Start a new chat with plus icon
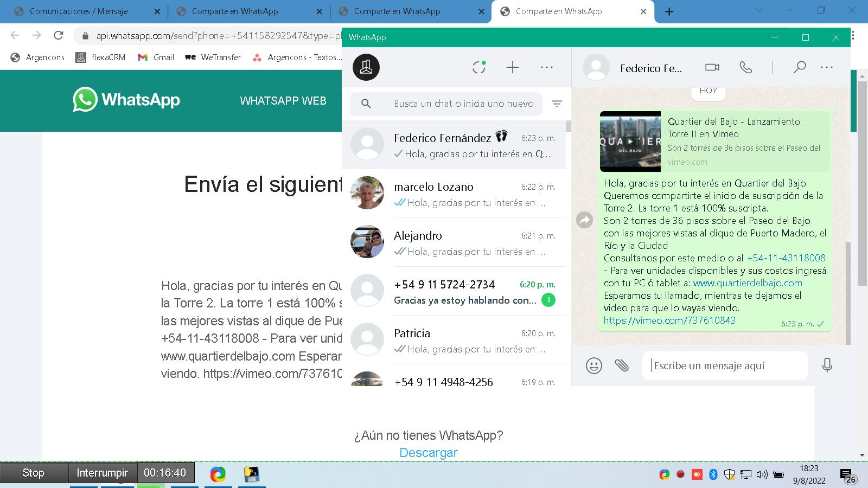 click(513, 67)
